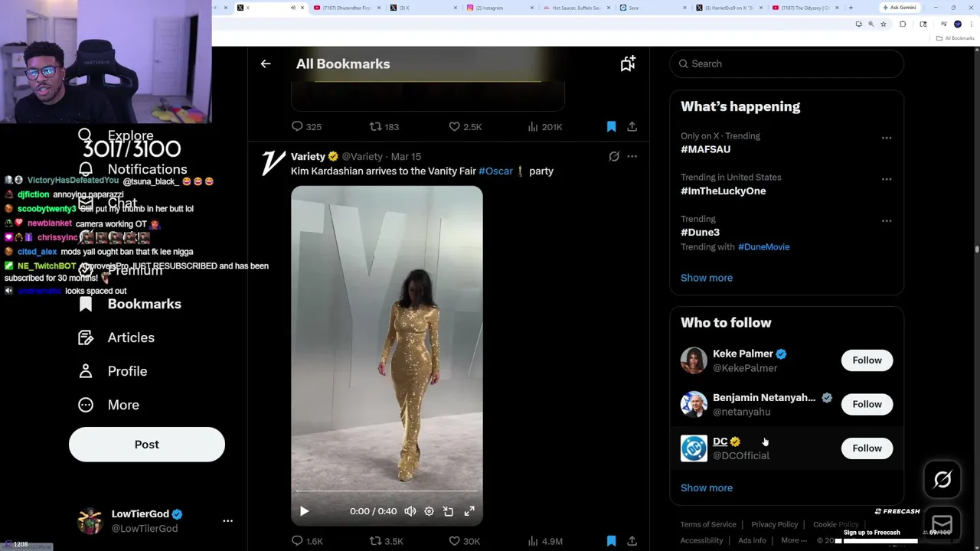The image size is (980, 551).
Task: Mute audio on the active X tab
Action: click(292, 8)
